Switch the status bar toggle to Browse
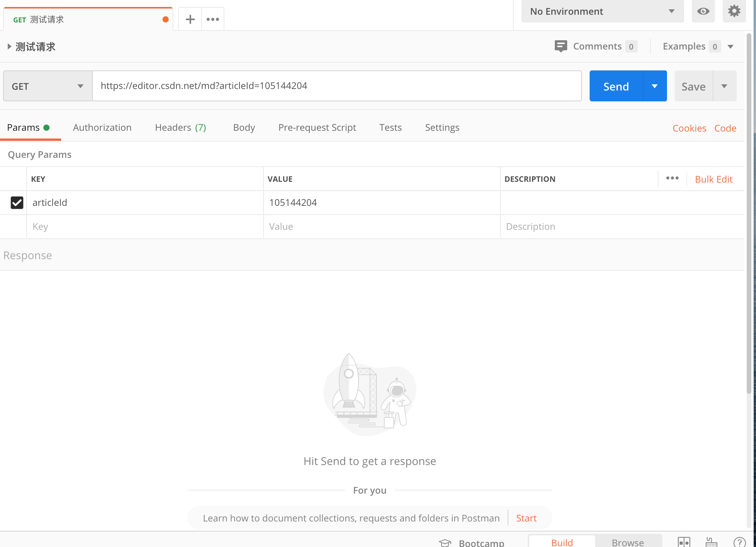The image size is (756, 547). 627,542
